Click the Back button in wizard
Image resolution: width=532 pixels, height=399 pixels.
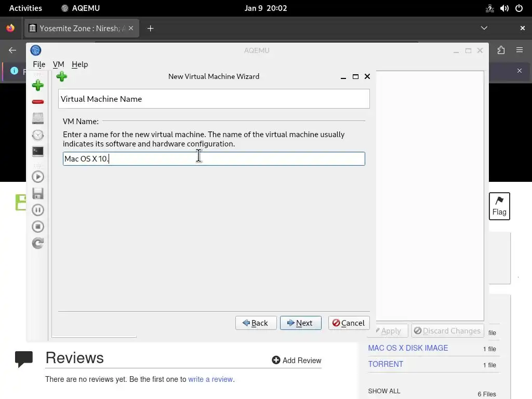[256, 323]
